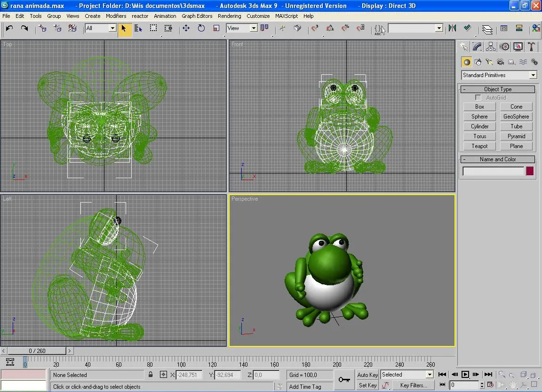Activate the Select and Rotate tool
The width and height of the screenshot is (542, 392).
pos(201,29)
